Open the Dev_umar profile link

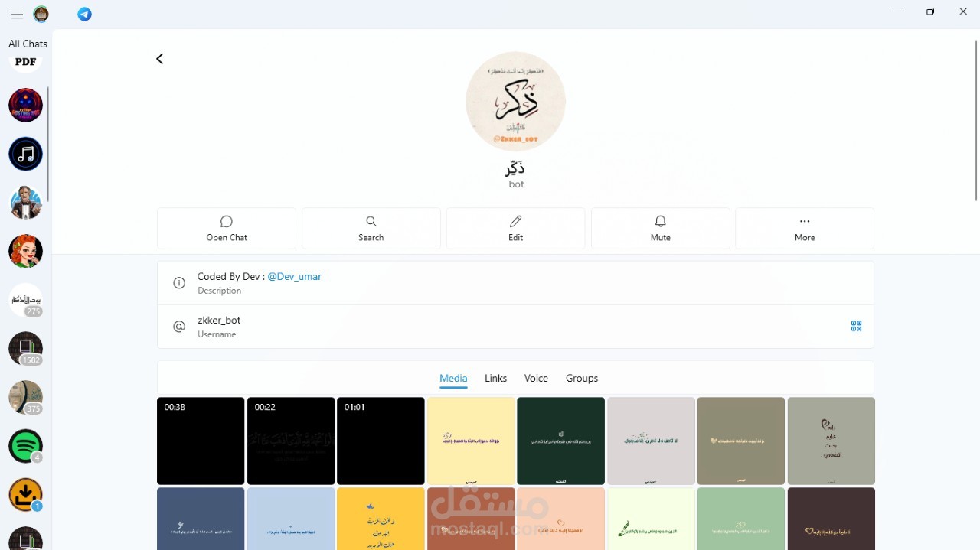[x=294, y=276]
